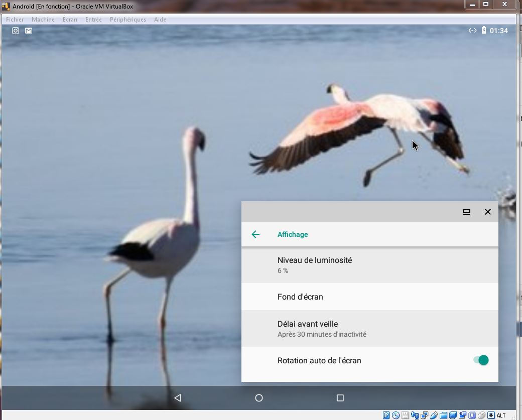Click the VirtualBox CPU virtualization indicator
The width and height of the screenshot is (522, 420).
[472, 415]
